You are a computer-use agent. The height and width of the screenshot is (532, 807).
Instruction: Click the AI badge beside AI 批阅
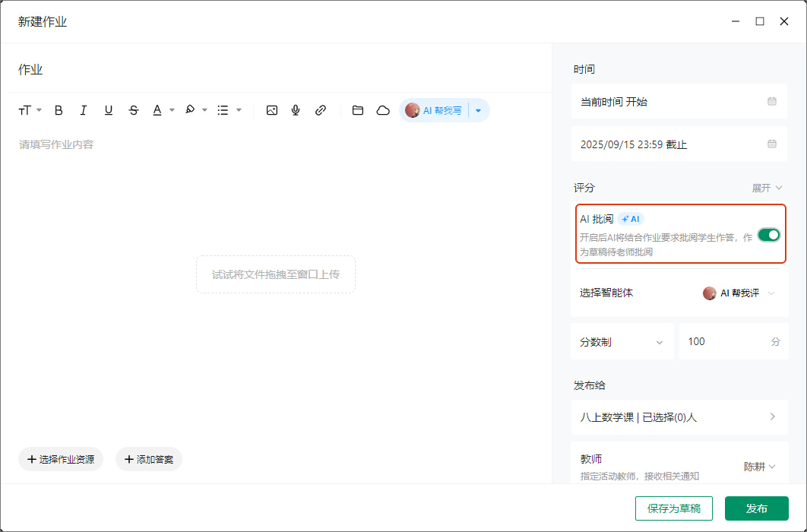click(631, 219)
